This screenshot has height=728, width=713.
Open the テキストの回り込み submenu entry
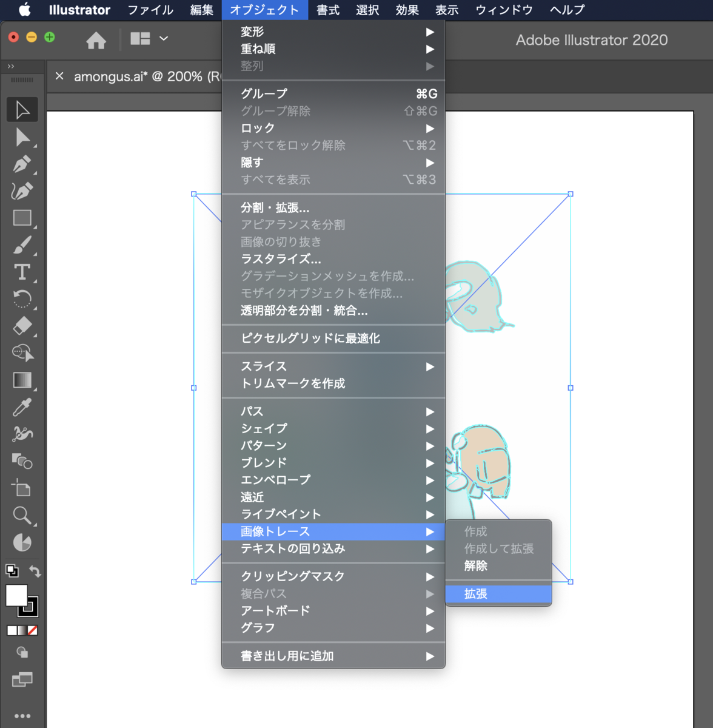pyautogui.click(x=333, y=548)
